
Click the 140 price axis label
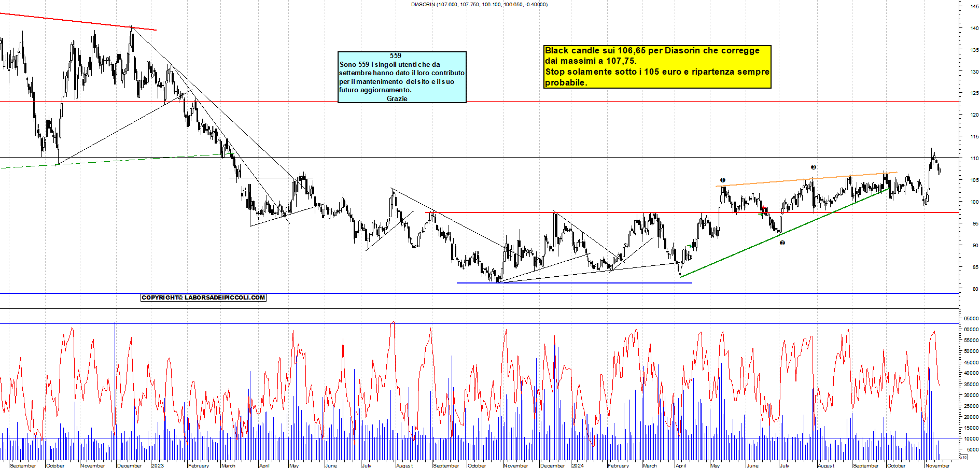coord(975,29)
